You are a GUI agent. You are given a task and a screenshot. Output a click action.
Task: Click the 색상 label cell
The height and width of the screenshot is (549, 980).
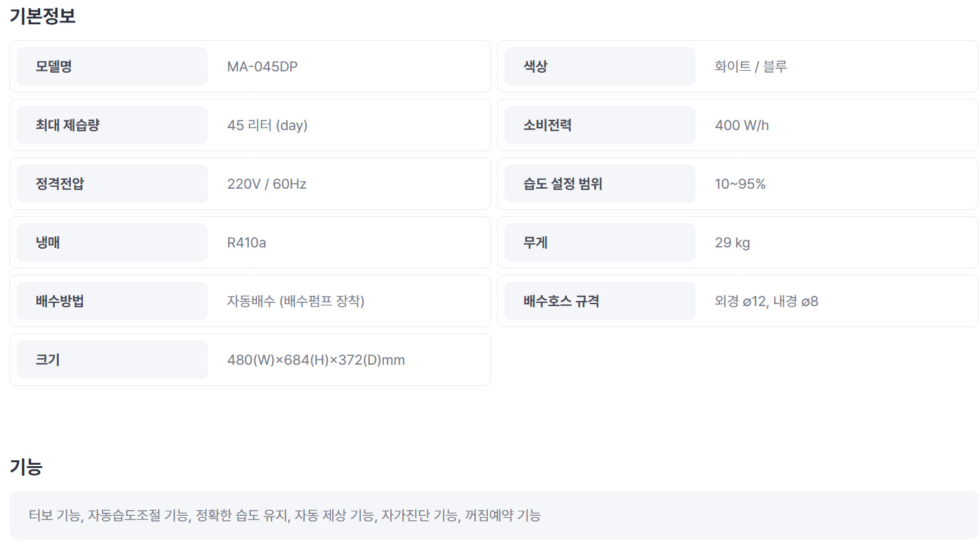[x=599, y=66]
